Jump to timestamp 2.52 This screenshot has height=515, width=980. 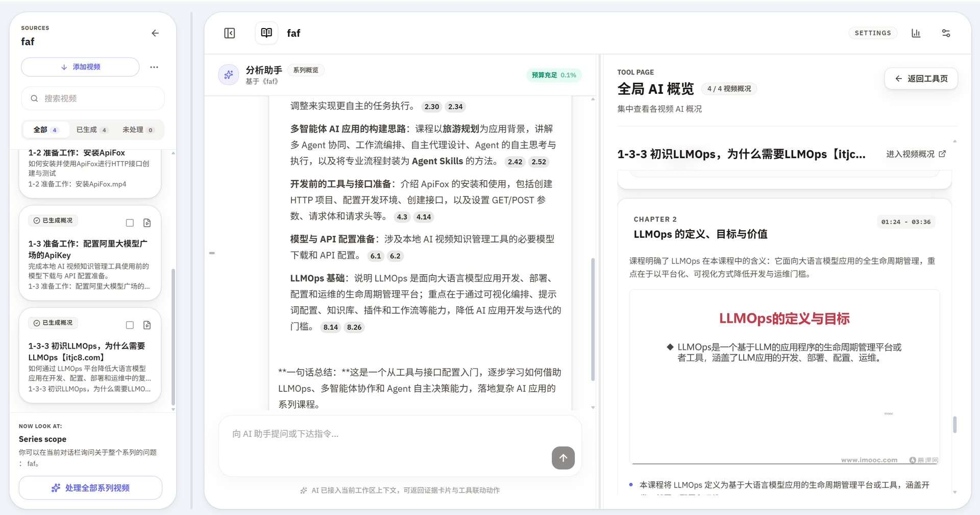(538, 162)
